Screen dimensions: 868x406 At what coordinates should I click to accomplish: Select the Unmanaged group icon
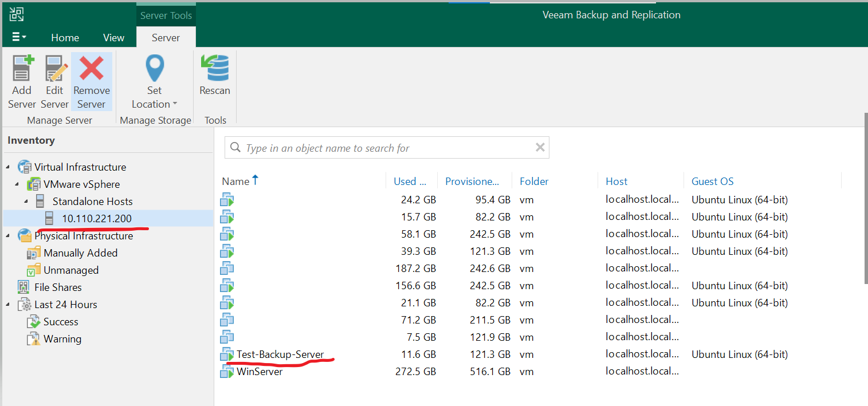tap(34, 270)
